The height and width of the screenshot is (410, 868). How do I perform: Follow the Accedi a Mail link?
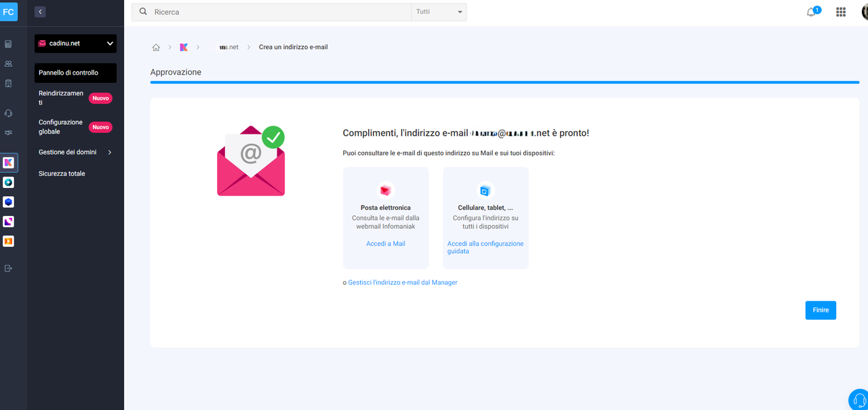(386, 244)
